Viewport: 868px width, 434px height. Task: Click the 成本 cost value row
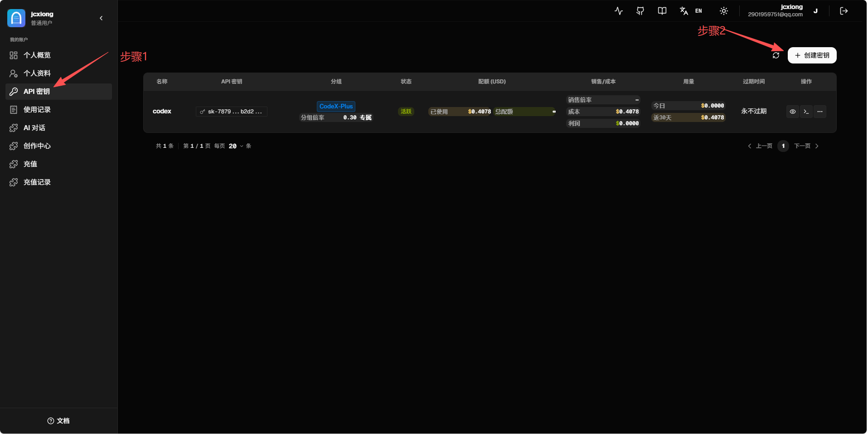603,112
